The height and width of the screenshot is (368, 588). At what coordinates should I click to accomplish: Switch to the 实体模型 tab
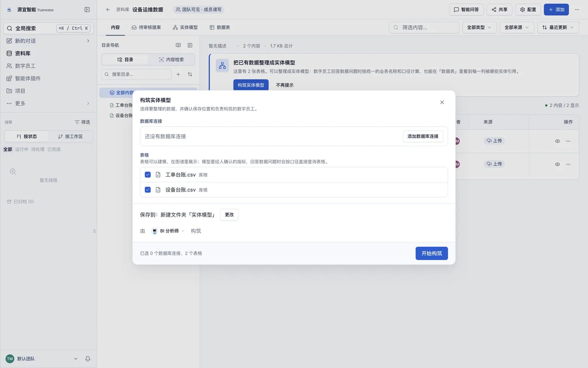coord(185,28)
